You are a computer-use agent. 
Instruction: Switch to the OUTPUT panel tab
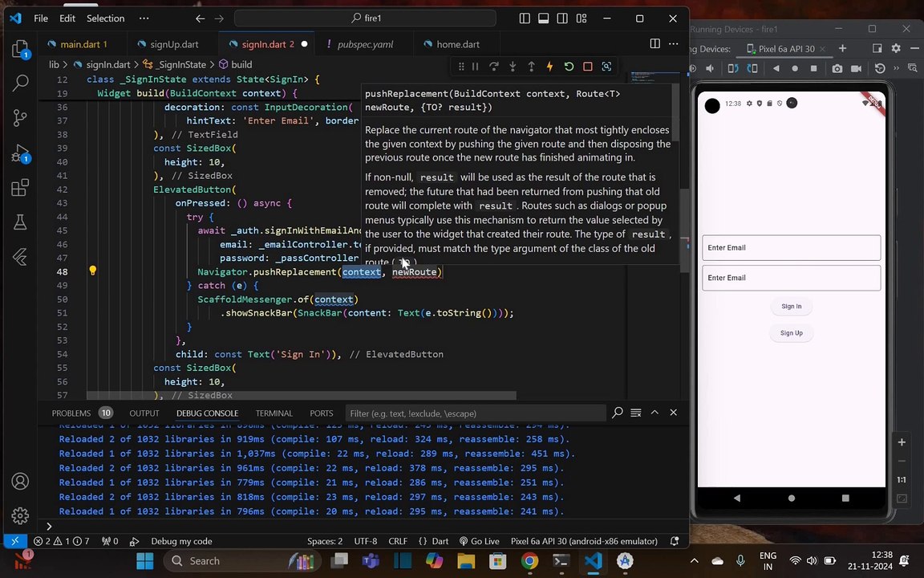(x=144, y=413)
